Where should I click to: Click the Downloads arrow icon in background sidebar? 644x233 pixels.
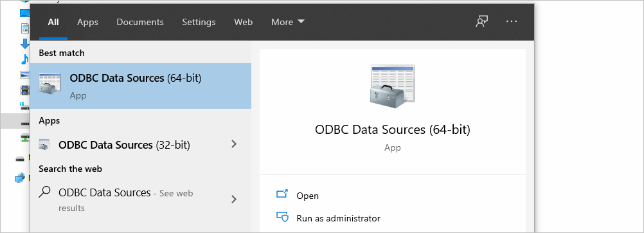[x=25, y=43]
